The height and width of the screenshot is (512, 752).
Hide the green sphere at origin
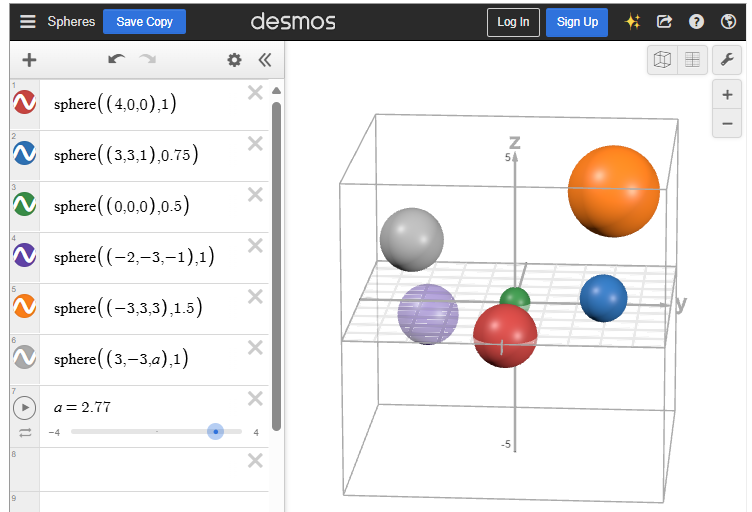pyautogui.click(x=24, y=205)
